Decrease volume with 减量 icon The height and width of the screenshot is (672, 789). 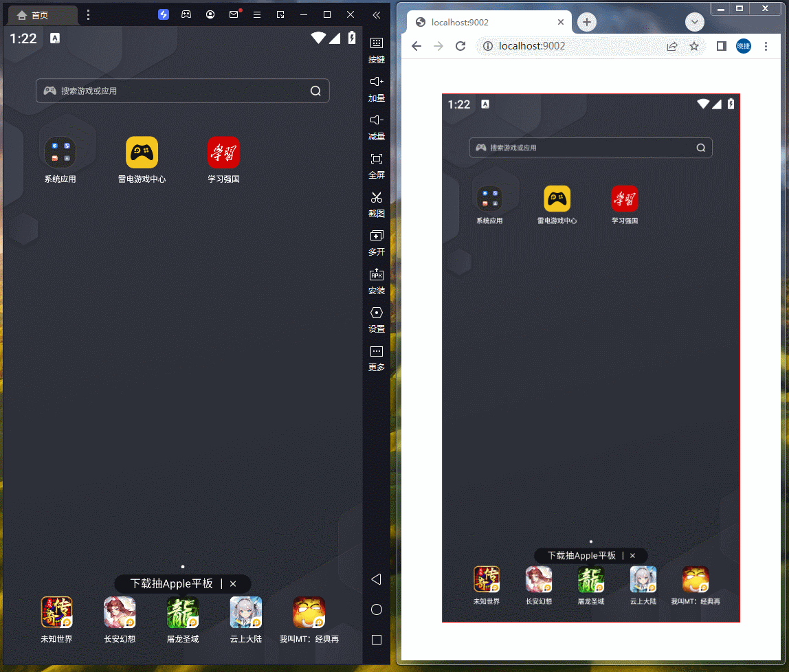point(377,127)
